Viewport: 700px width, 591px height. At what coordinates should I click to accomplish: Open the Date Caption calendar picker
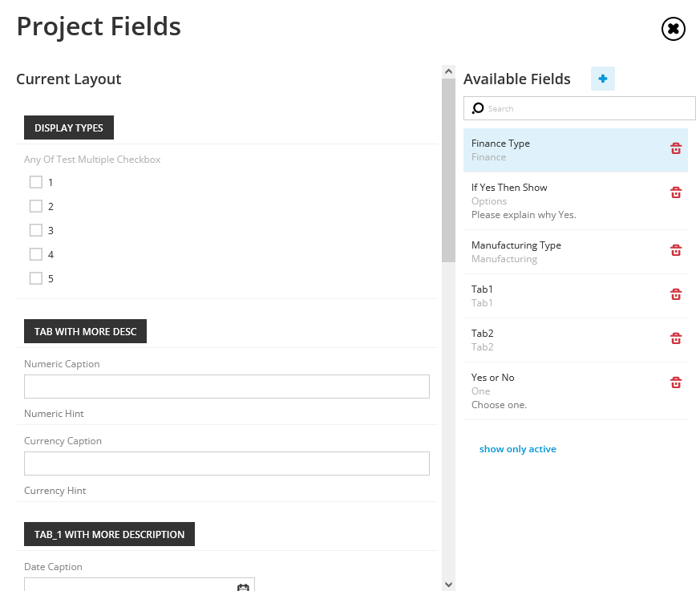[243, 587]
